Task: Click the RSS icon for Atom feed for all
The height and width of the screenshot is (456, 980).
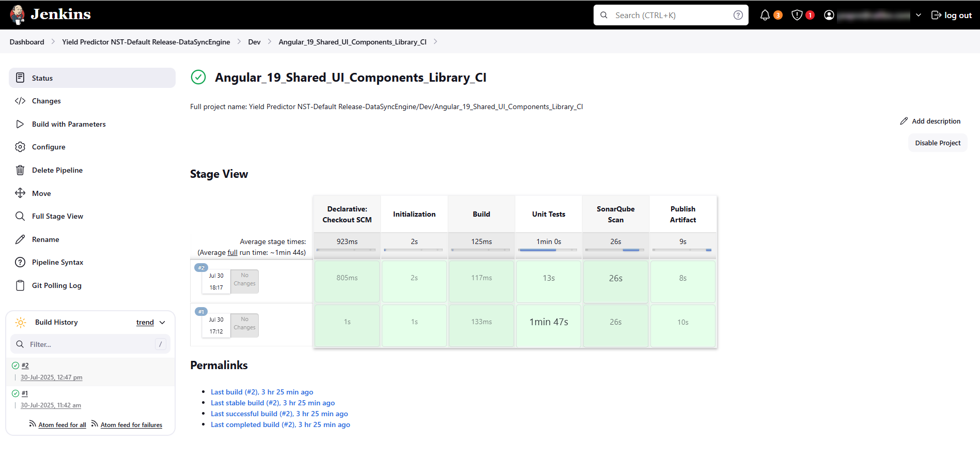Action: tap(33, 424)
